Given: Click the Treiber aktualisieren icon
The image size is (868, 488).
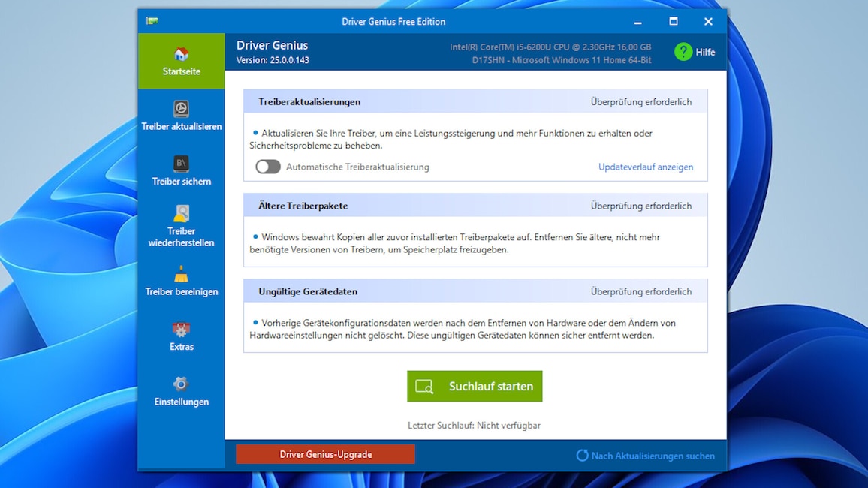Looking at the screenshot, I should pos(181,108).
